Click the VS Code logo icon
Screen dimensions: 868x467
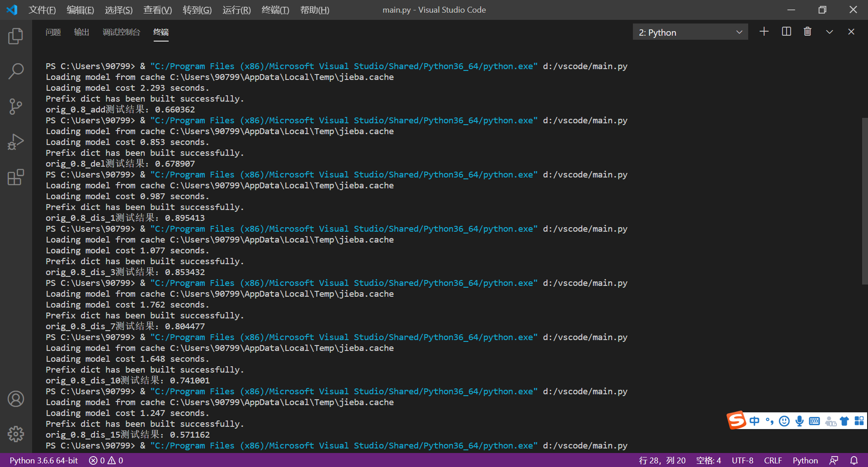(x=12, y=9)
